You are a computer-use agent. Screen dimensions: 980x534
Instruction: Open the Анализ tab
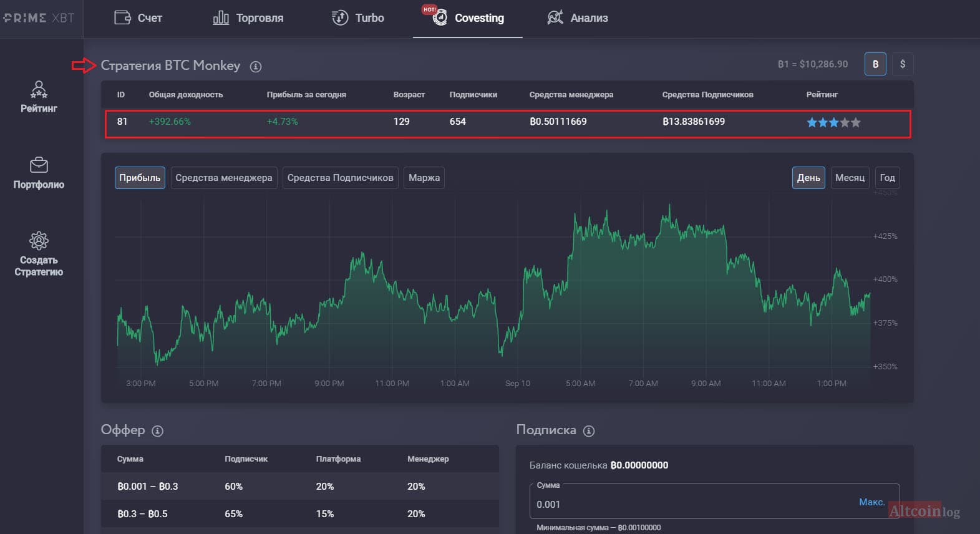[x=578, y=18]
